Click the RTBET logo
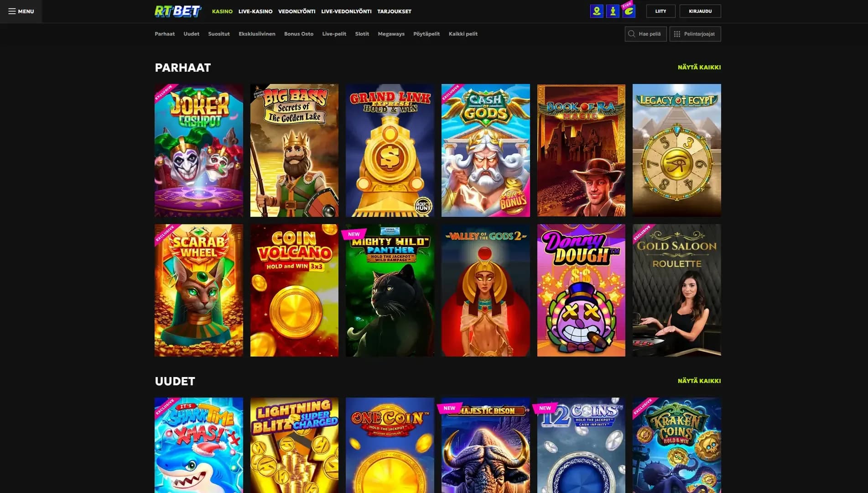868x493 pixels. click(178, 11)
